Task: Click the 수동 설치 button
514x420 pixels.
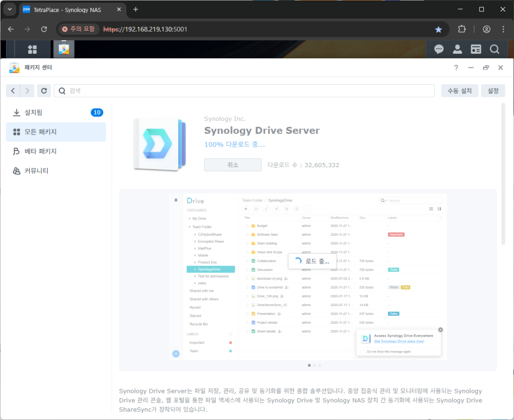Action: pyautogui.click(x=460, y=91)
